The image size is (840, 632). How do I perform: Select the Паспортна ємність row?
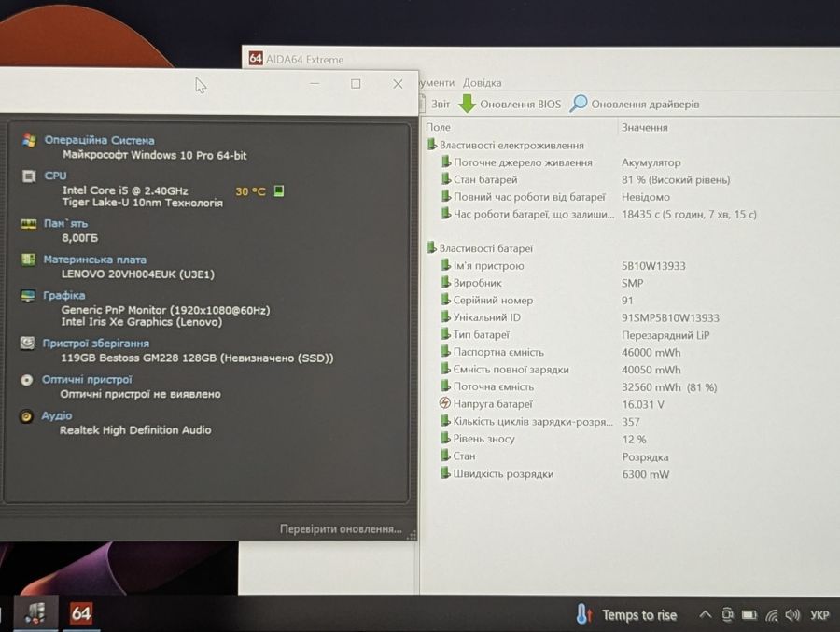click(x=561, y=352)
